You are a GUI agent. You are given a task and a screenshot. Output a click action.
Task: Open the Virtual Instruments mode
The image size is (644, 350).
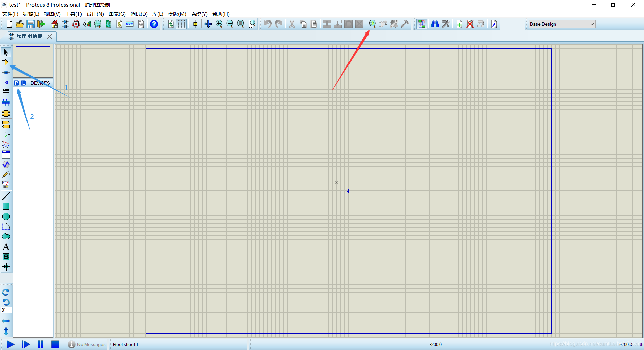(x=6, y=185)
